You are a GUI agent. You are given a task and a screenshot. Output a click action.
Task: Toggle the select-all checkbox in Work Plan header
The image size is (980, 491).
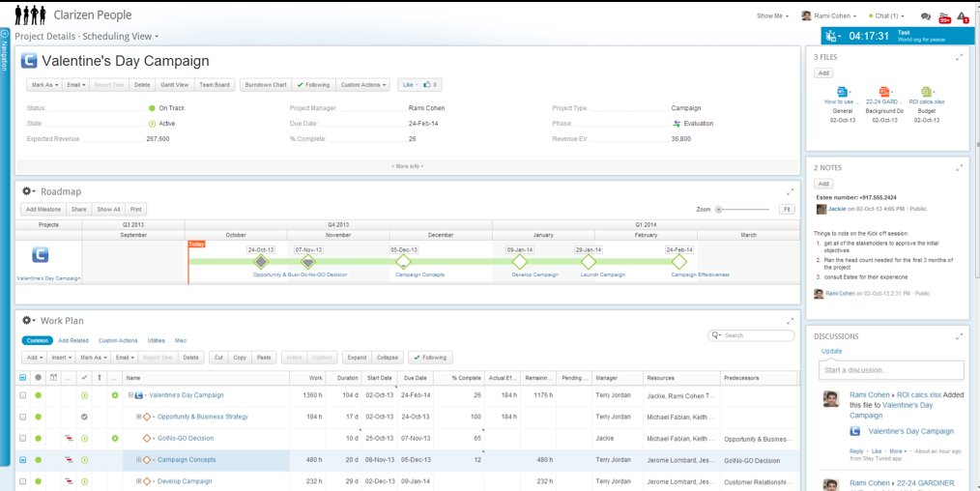[23, 378]
